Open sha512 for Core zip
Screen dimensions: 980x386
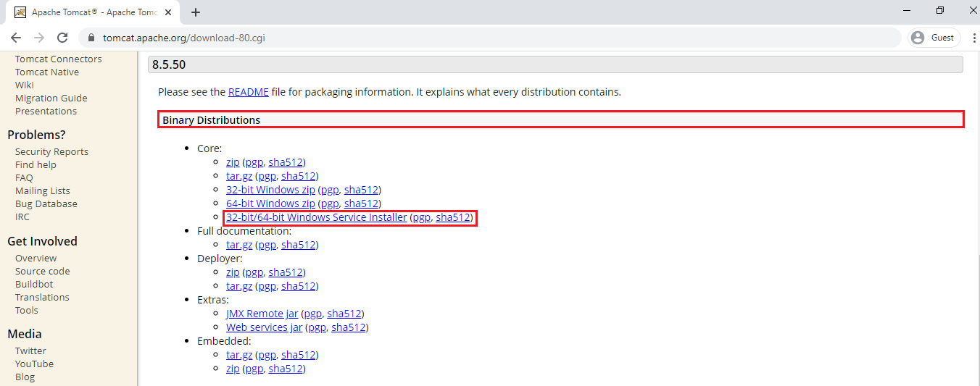[285, 162]
